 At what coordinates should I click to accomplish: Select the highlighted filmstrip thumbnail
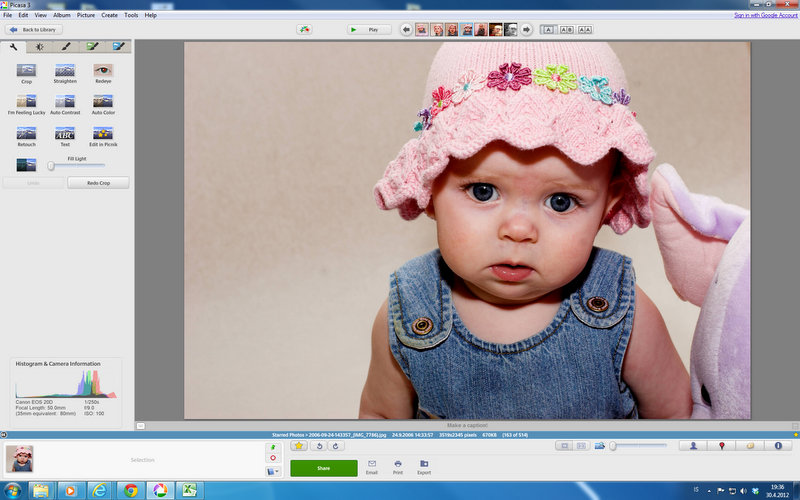click(x=466, y=30)
